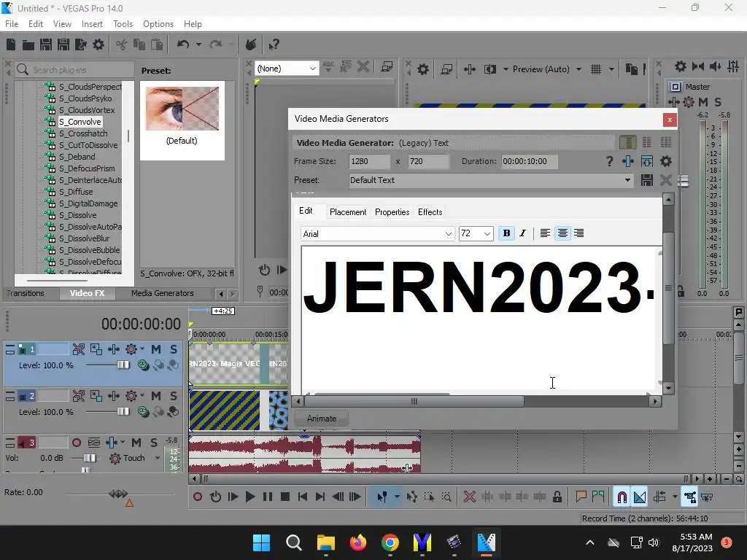Solo video track 1

[x=174, y=349]
